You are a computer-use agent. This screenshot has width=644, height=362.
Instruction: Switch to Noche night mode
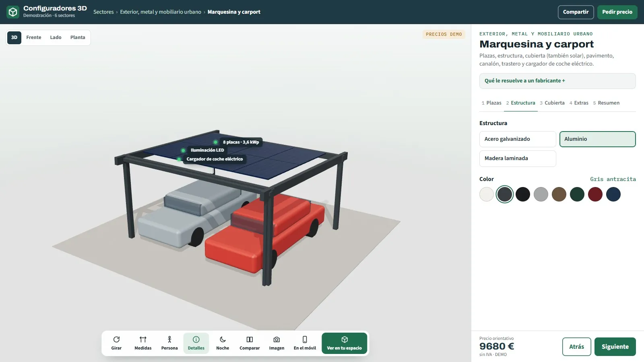click(x=223, y=343)
